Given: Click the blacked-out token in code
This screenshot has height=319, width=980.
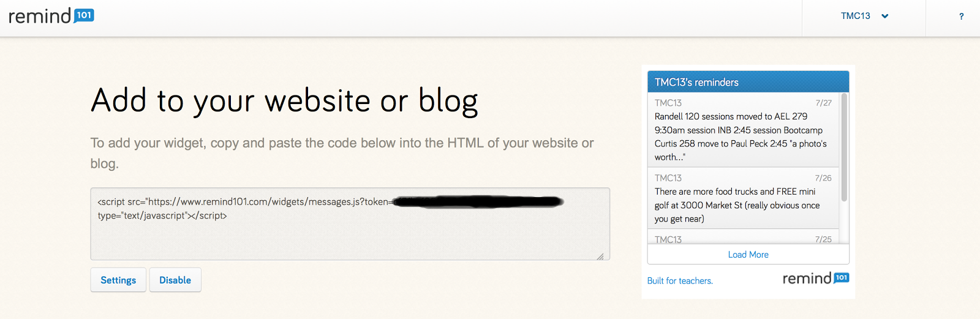Looking at the screenshot, I should coord(478,201).
